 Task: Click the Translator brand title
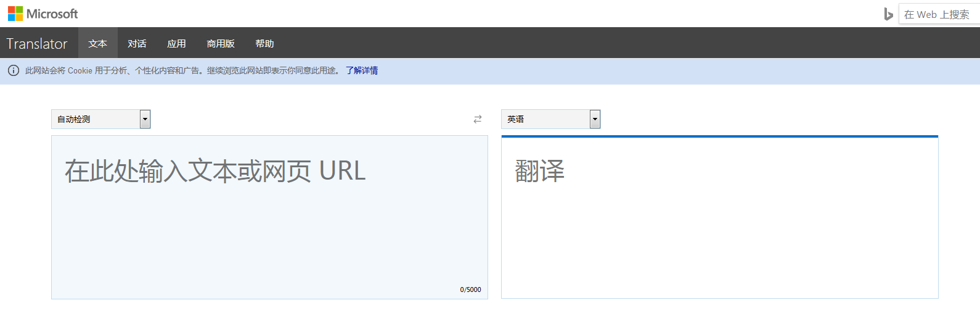pos(37,44)
